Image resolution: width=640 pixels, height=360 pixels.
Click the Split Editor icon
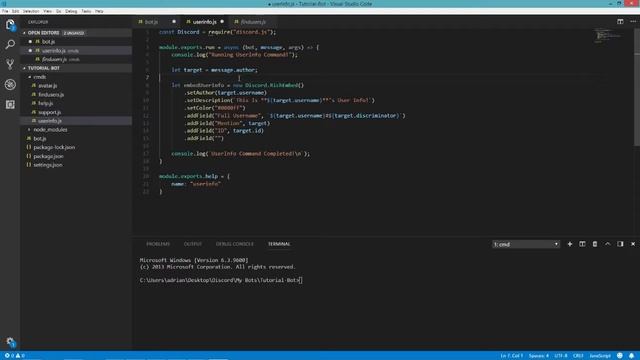[620, 22]
